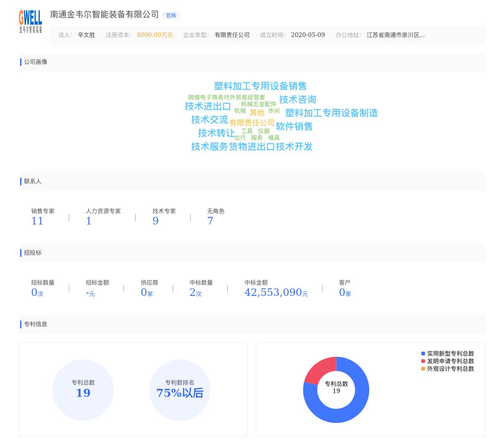Select the 技术咨询 tag in word cloud

(297, 100)
